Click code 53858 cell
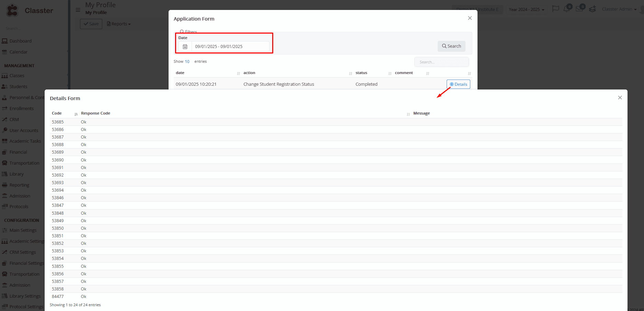Image resolution: width=644 pixels, height=311 pixels. tap(58, 289)
